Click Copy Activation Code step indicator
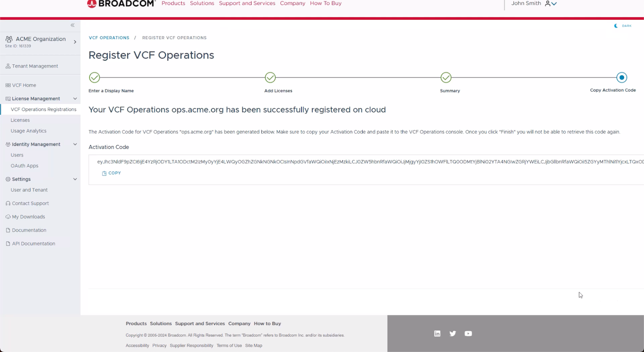Viewport: 644px width, 352px height. tap(622, 77)
